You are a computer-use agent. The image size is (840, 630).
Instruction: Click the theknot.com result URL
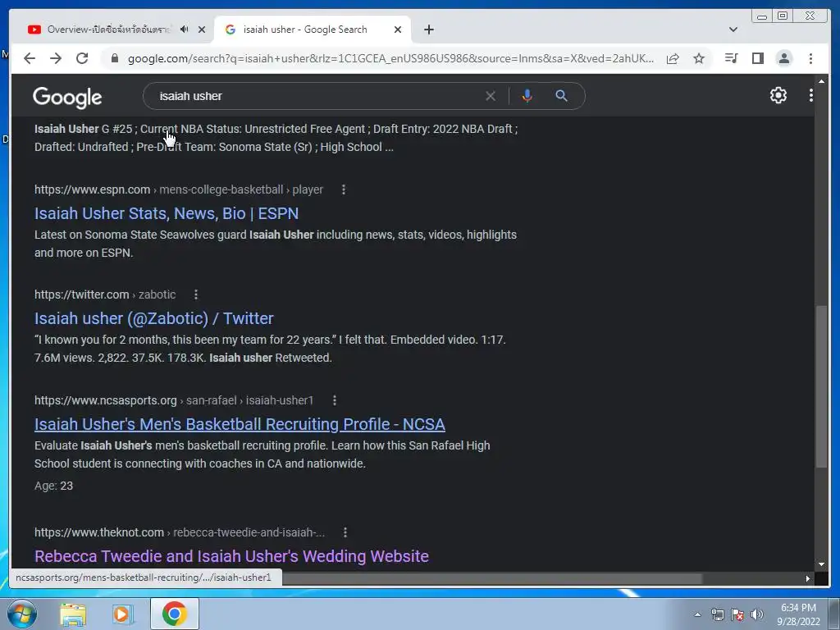(x=180, y=532)
